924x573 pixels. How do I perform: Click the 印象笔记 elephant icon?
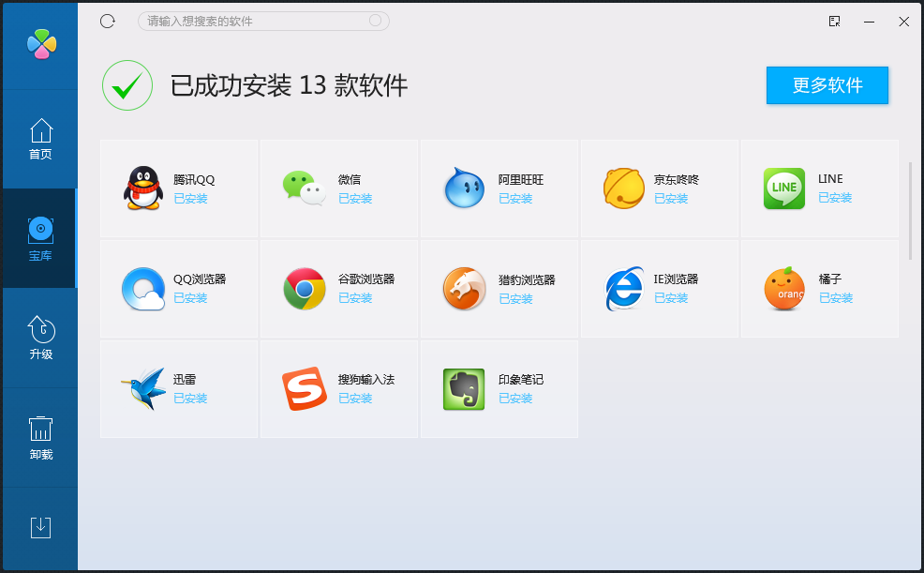(465, 389)
